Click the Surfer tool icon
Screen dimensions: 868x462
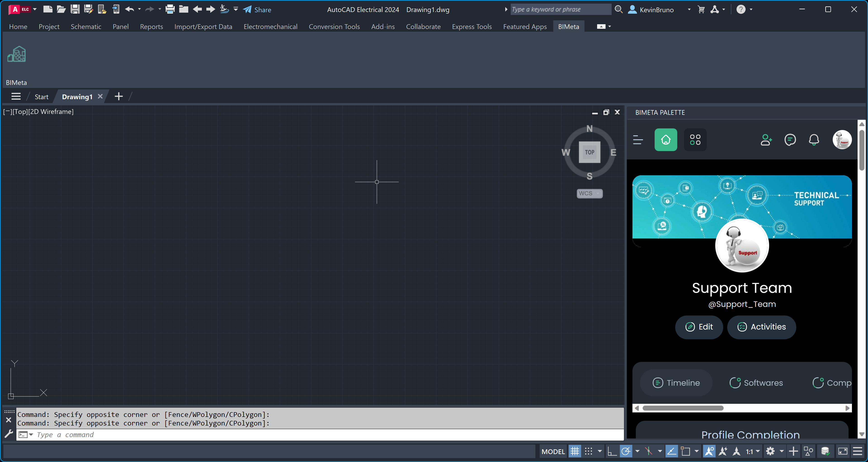pyautogui.click(x=224, y=10)
